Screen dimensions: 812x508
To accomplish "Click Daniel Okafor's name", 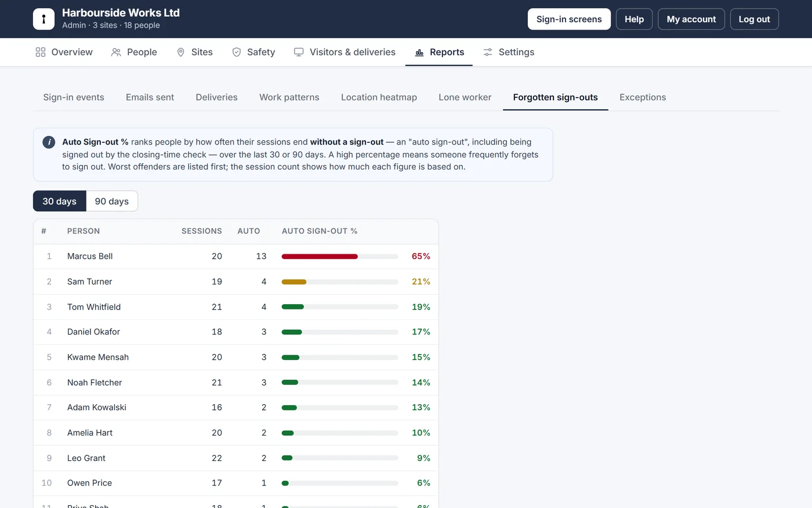I will click(93, 332).
